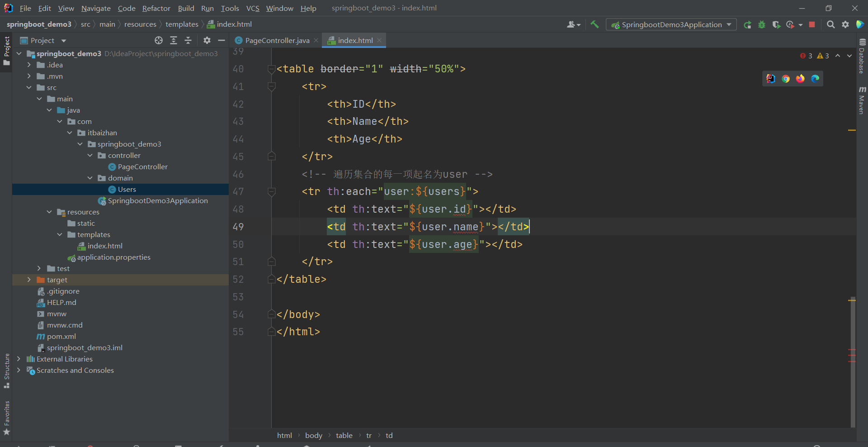Screen dimensions: 868x447
Task: Open page in Firefox browser
Action: click(x=800, y=79)
